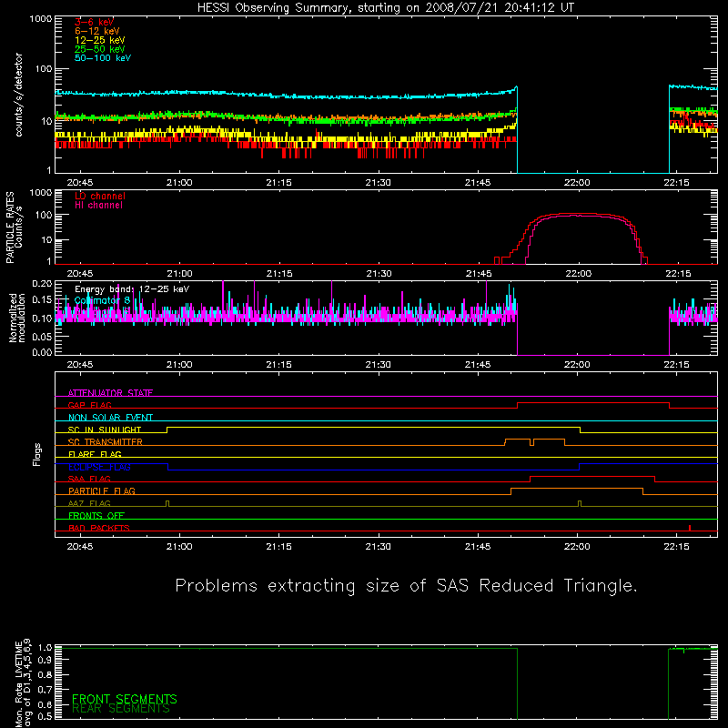
Task: Click the particle-rate peak curve near 22:00
Action: (577, 215)
